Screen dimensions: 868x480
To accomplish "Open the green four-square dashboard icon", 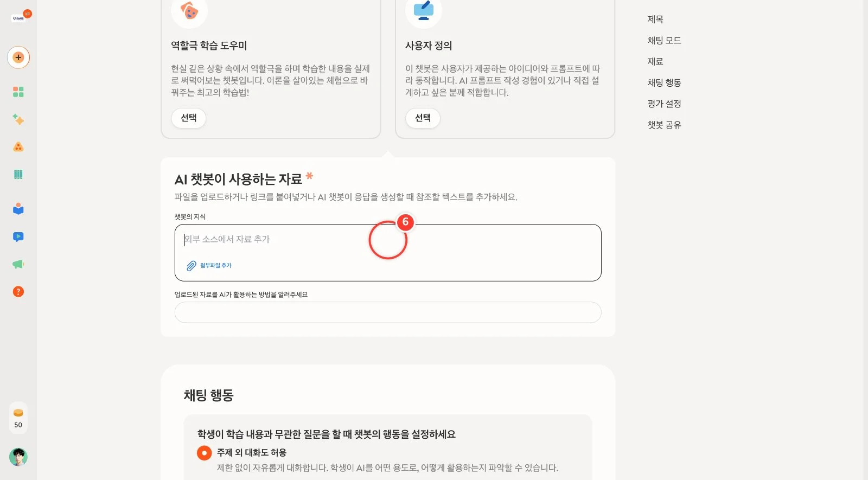I will [18, 92].
